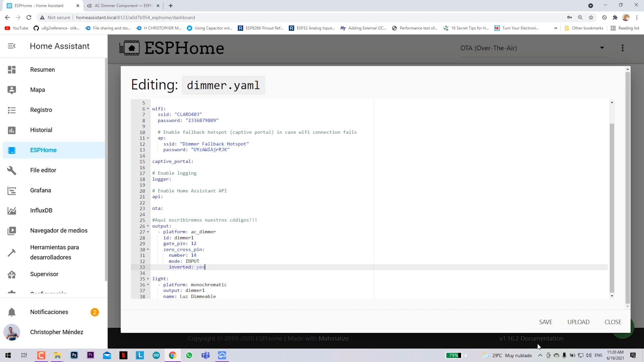Reload the current page

[x=29, y=17]
